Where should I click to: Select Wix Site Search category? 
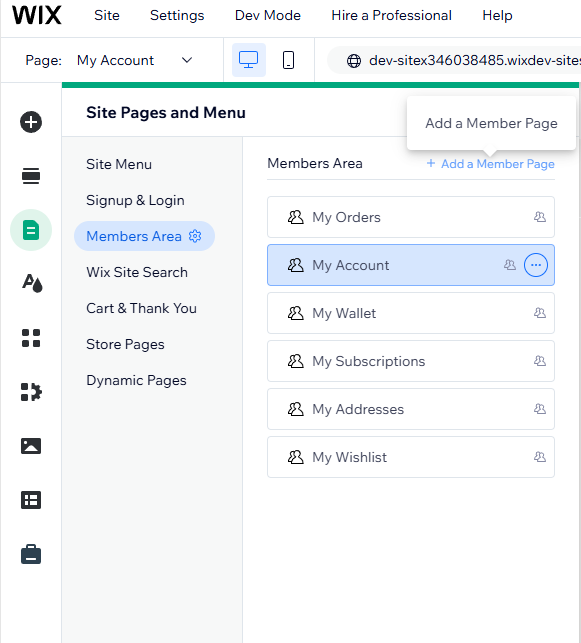click(137, 272)
